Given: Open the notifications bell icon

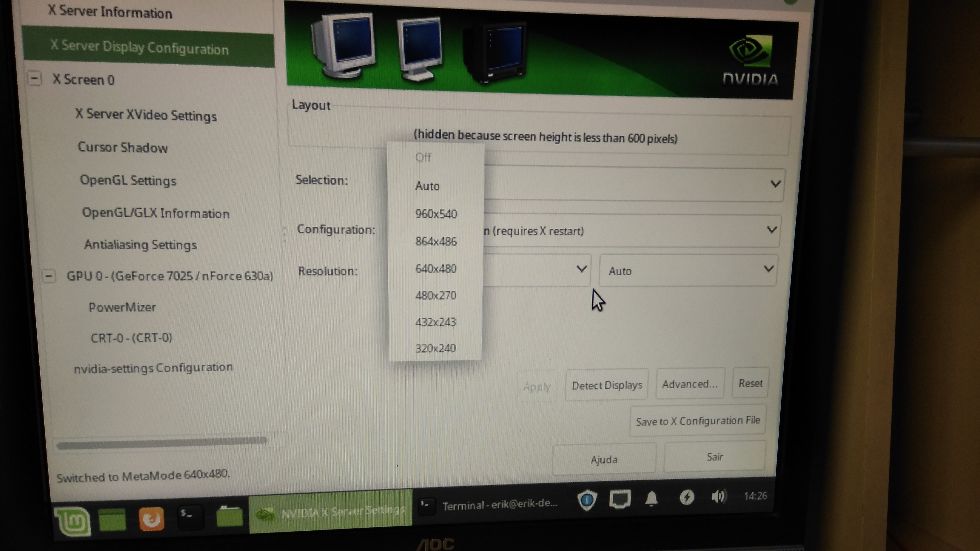Looking at the screenshot, I should pos(652,498).
